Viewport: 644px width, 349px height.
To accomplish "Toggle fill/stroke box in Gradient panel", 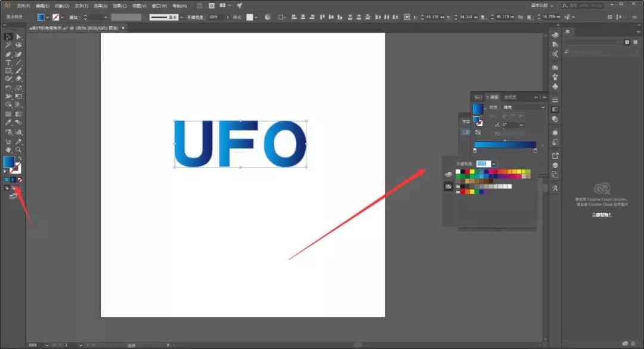I will [478, 121].
